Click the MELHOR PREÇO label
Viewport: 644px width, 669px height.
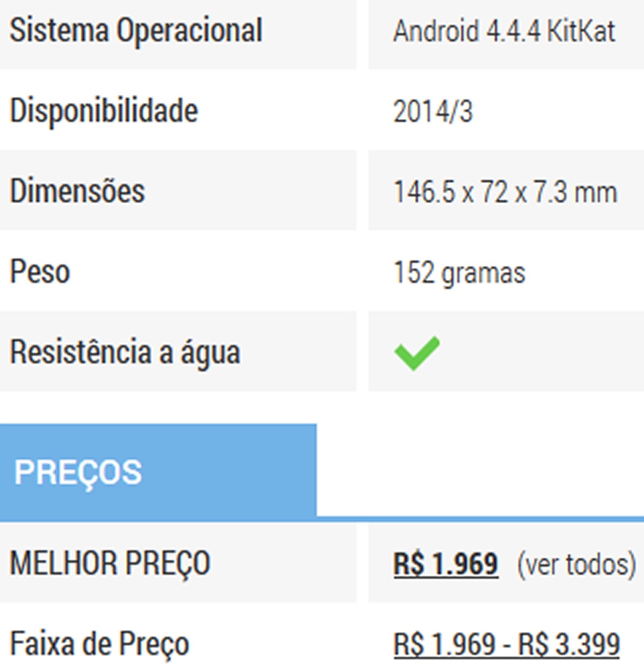pyautogui.click(x=110, y=563)
